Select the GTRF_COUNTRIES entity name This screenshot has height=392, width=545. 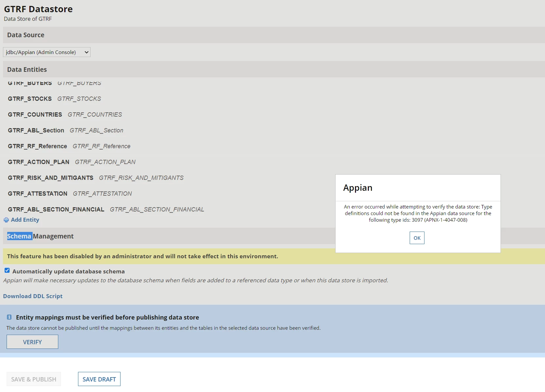coord(35,115)
